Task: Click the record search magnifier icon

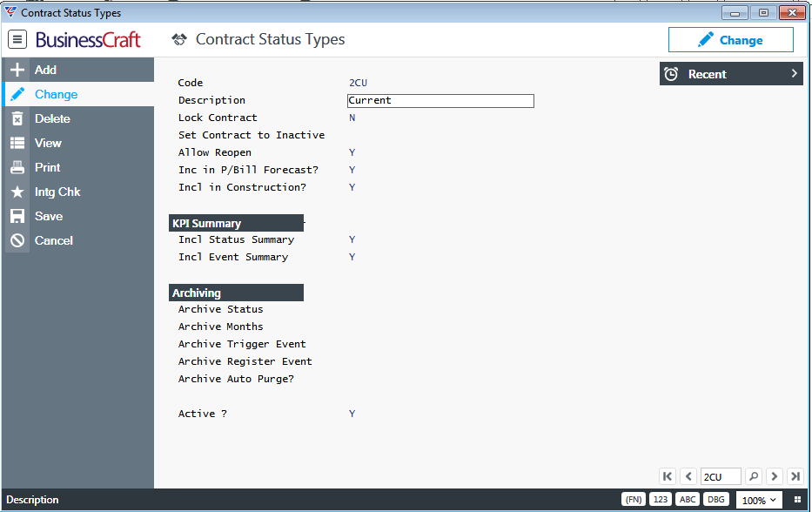Action: [754, 476]
